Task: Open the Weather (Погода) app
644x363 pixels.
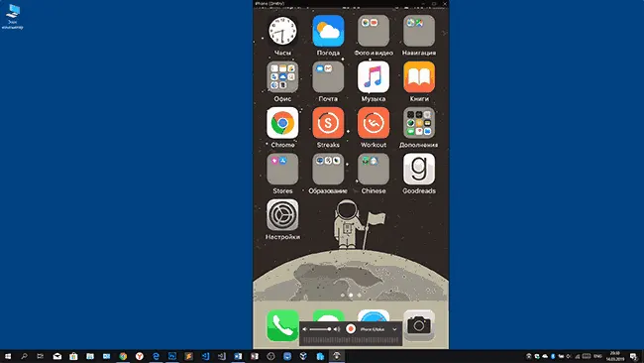Action: 328,31
